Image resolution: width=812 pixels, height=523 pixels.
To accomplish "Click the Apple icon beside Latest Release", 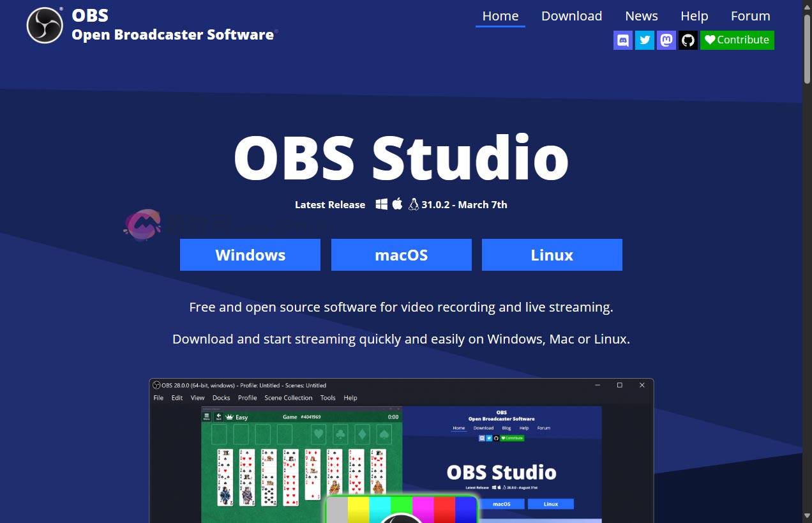I will (397, 204).
